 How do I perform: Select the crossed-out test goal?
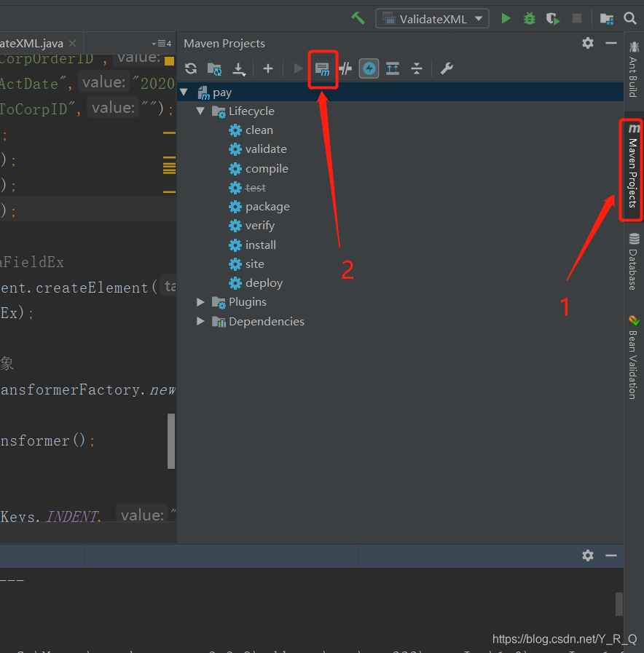256,188
